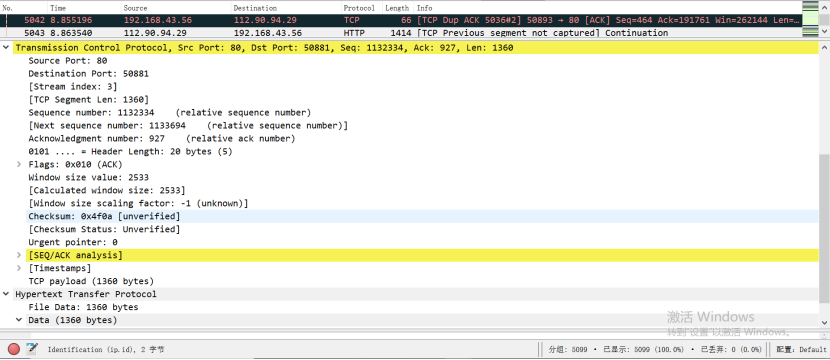Click source address 112.90.94.29 in packet 5043
Image resolution: width=830 pixels, height=360 pixels.
click(x=155, y=33)
